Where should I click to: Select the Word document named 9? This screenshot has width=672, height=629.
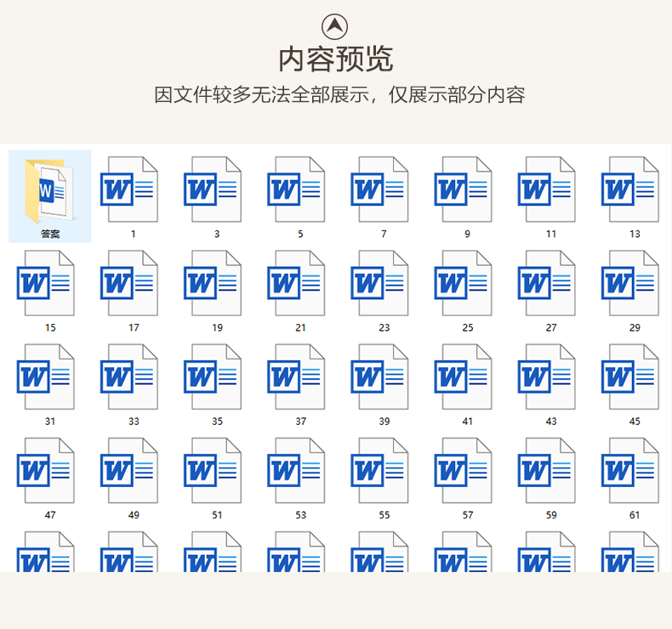[x=464, y=190]
